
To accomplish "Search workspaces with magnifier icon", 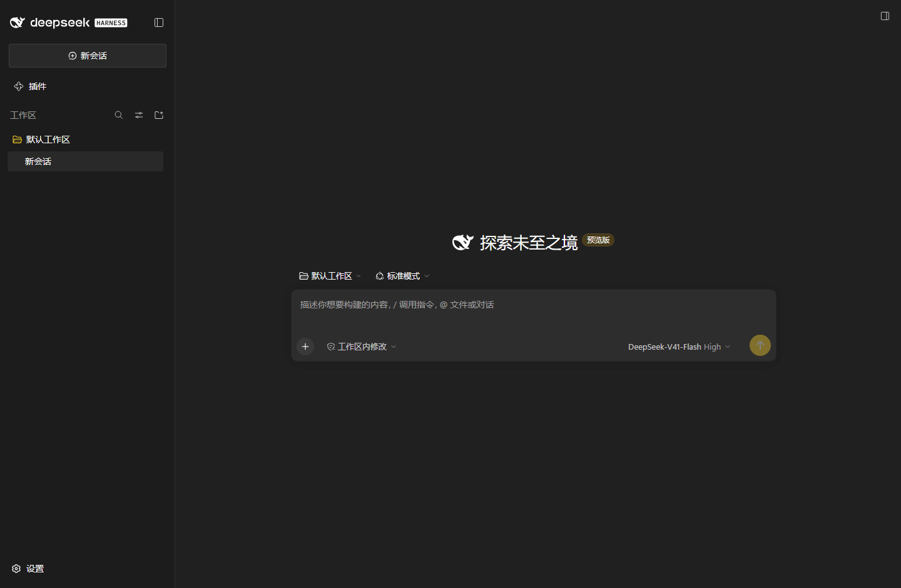I will click(119, 115).
